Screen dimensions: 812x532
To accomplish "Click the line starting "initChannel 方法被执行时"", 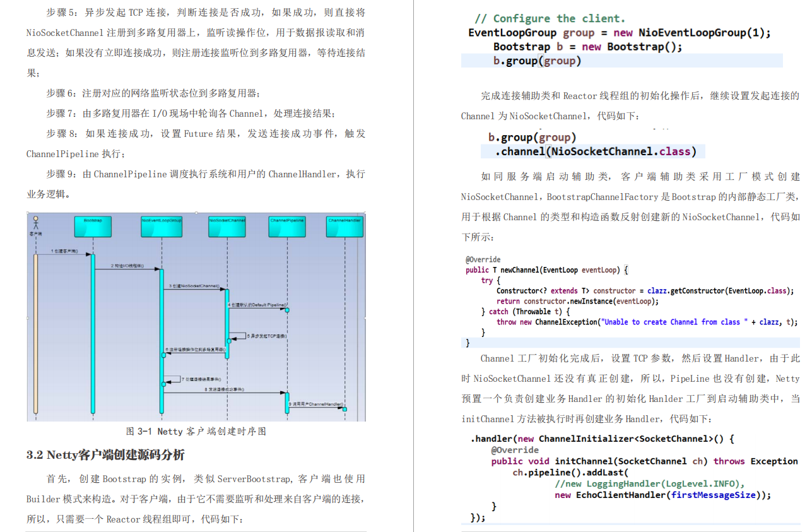I will (x=586, y=419).
